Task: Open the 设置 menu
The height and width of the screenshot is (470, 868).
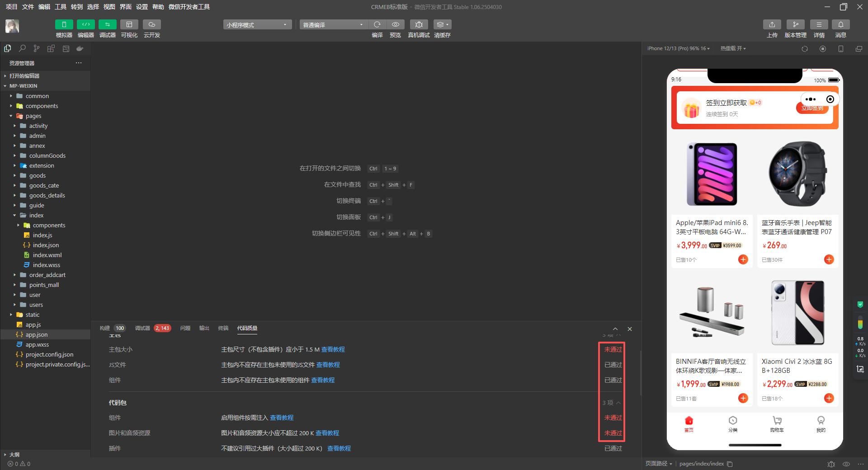Action: [x=142, y=7]
